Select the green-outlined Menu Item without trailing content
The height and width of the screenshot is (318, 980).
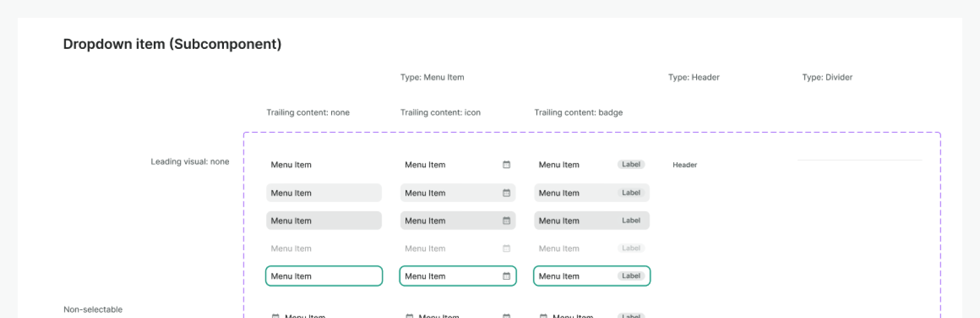pos(324,276)
